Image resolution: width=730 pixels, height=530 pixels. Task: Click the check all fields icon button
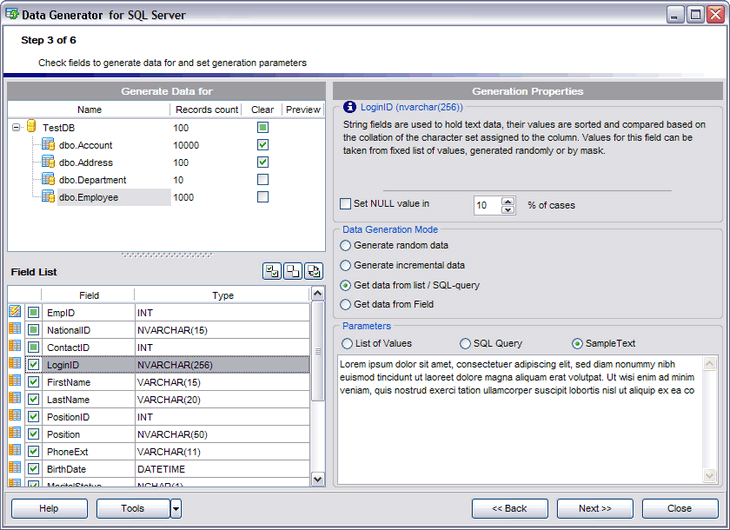(272, 271)
